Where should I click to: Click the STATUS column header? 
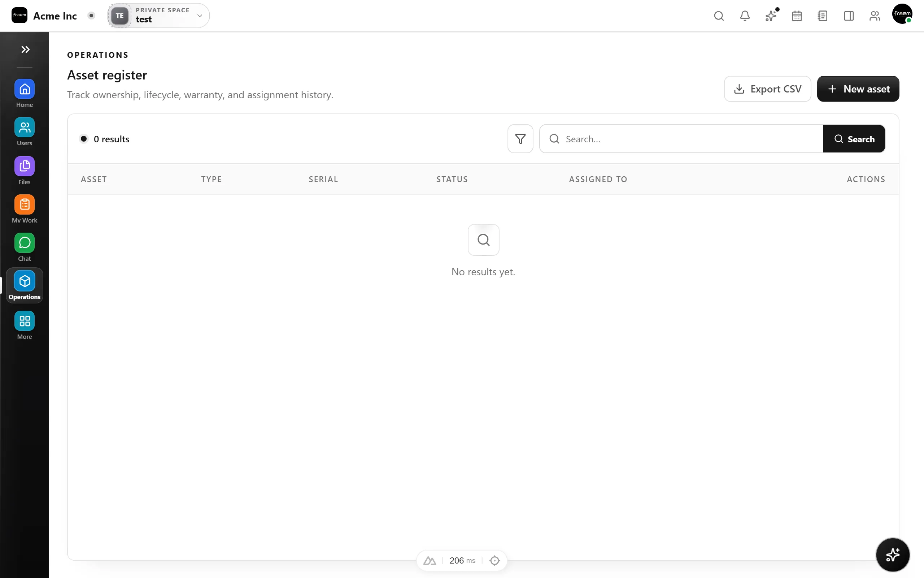[x=452, y=179]
